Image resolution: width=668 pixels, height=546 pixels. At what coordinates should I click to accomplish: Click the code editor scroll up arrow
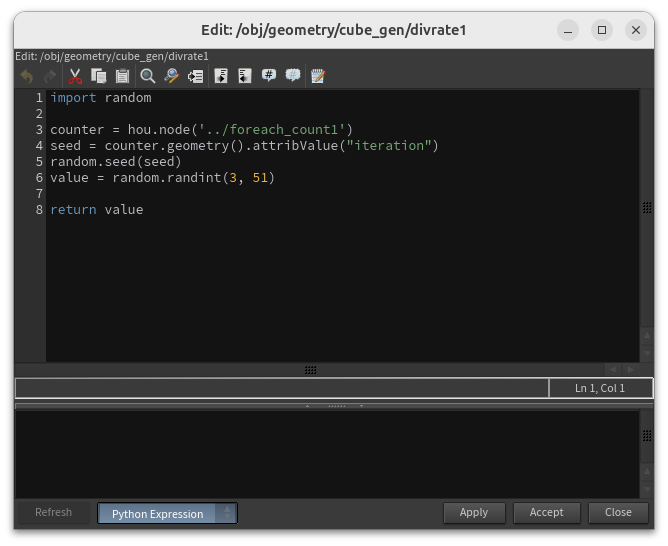point(647,335)
